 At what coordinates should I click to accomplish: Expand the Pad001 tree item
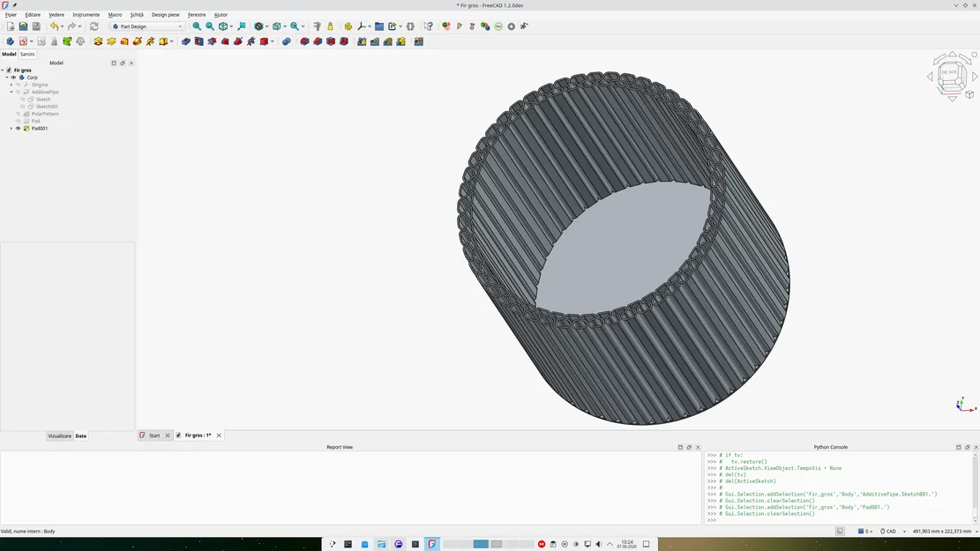[x=11, y=129]
